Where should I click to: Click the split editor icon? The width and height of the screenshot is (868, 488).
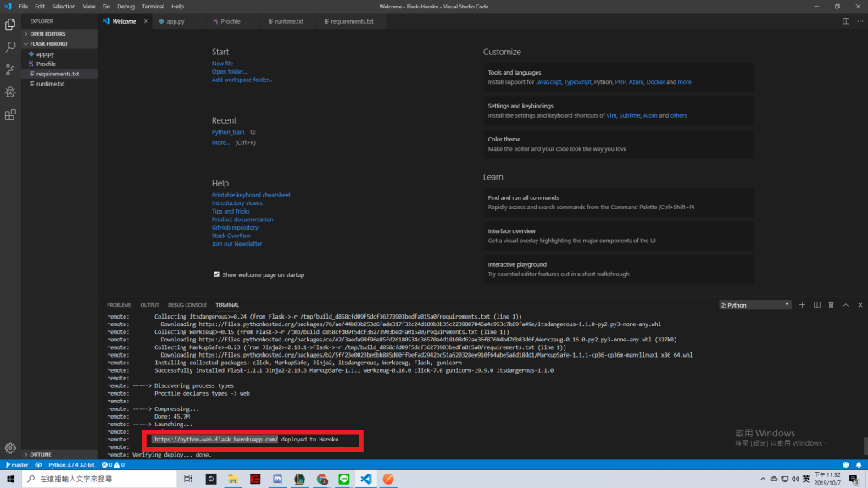(846, 21)
